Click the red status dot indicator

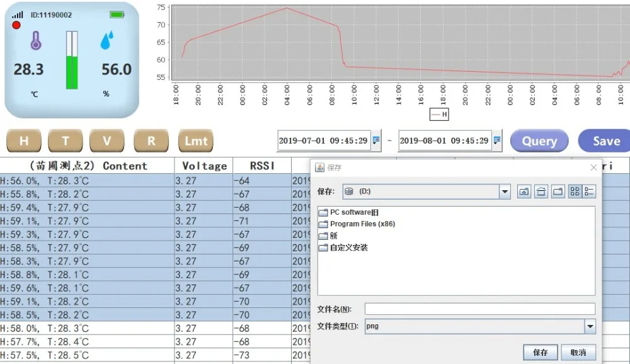point(16,25)
